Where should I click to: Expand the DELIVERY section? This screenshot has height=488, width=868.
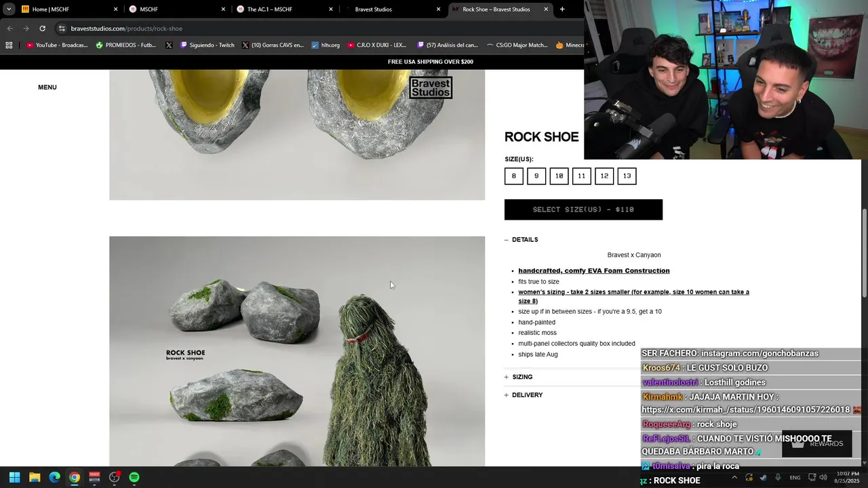524,395
